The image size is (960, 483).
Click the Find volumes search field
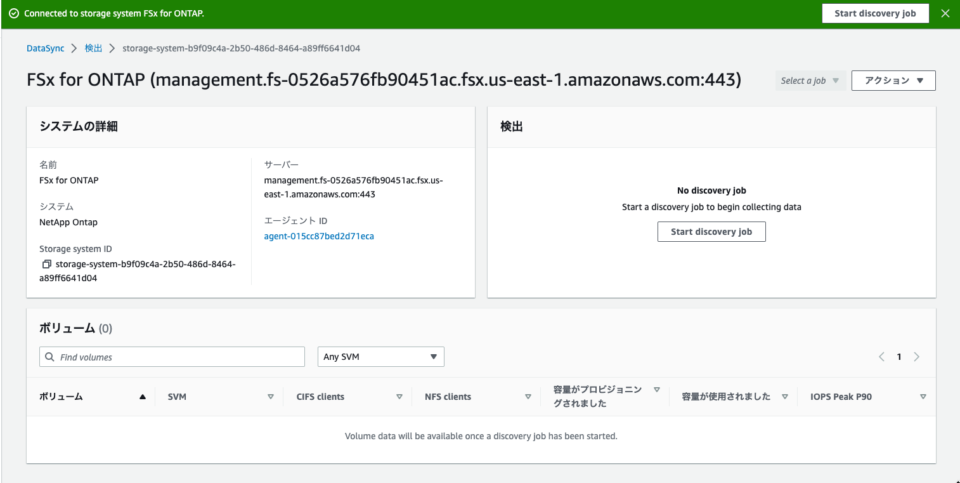click(x=172, y=357)
